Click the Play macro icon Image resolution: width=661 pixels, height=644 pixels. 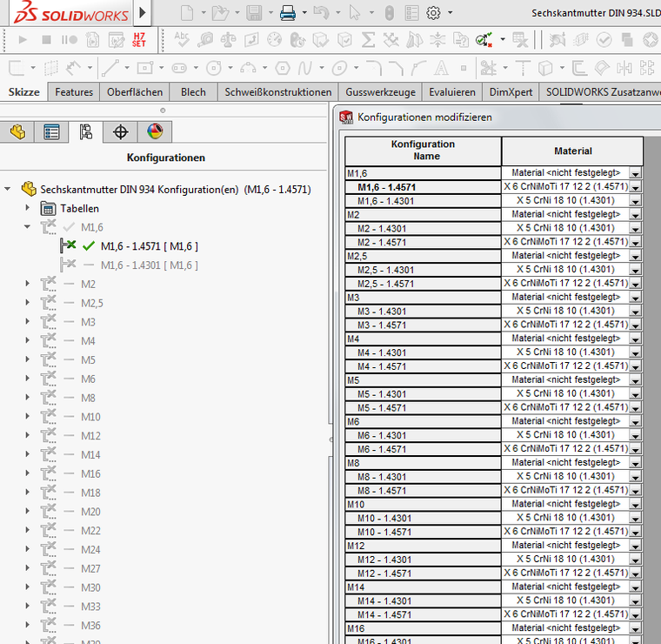tap(23, 40)
